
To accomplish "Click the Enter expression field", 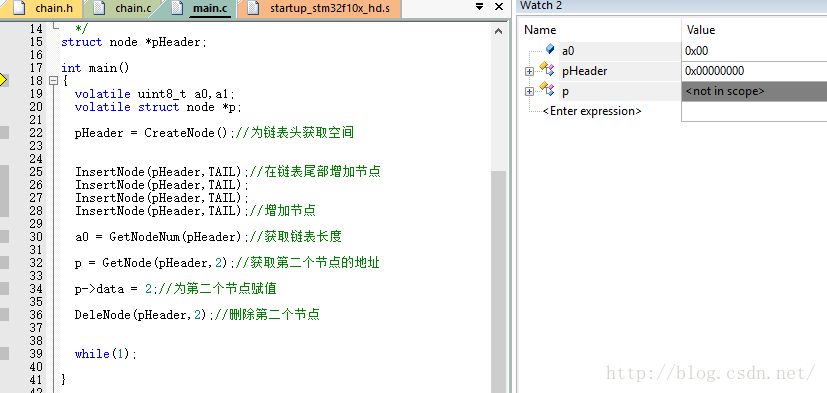I will (x=592, y=111).
